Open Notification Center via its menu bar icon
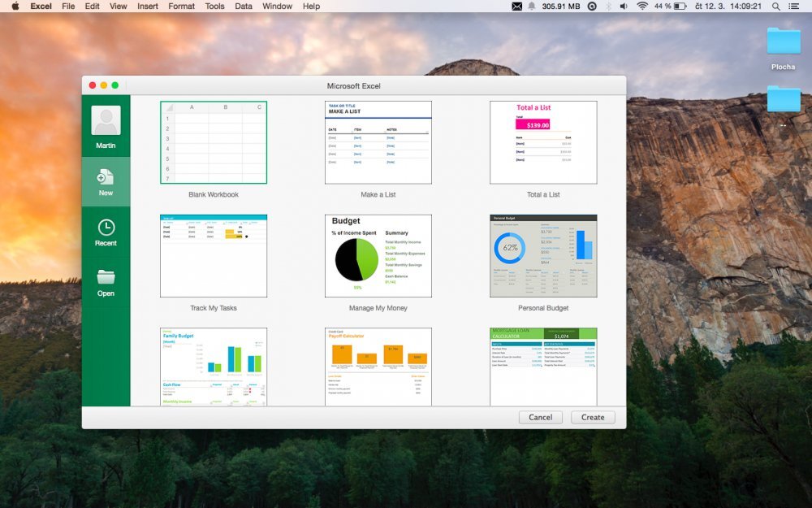Screen dimensions: 812x508 coord(795,6)
